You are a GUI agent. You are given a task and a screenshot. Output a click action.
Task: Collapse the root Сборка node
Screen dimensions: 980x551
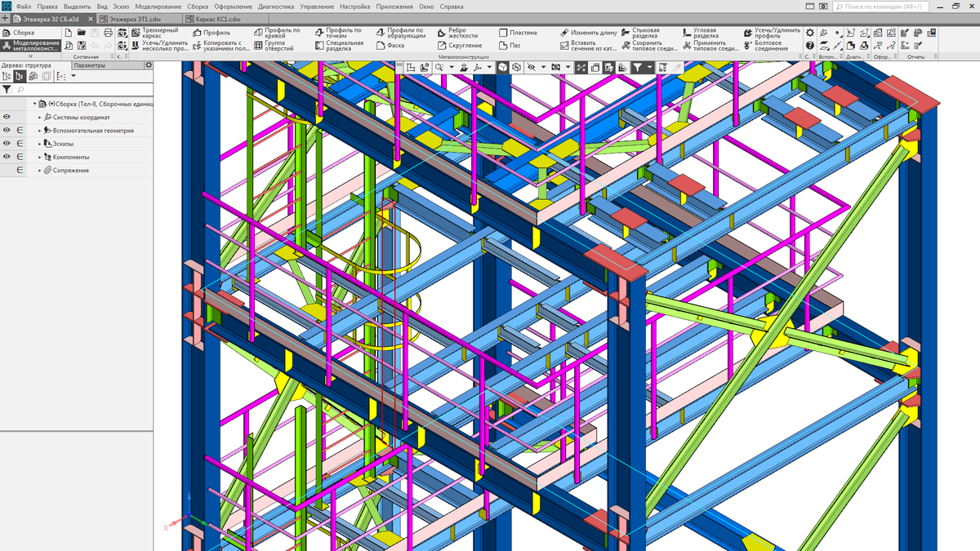tap(35, 104)
